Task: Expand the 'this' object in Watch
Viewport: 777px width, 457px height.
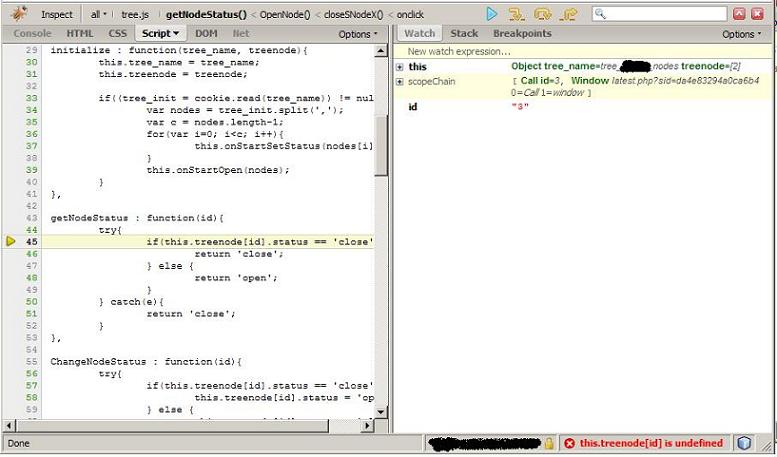Action: (400, 66)
